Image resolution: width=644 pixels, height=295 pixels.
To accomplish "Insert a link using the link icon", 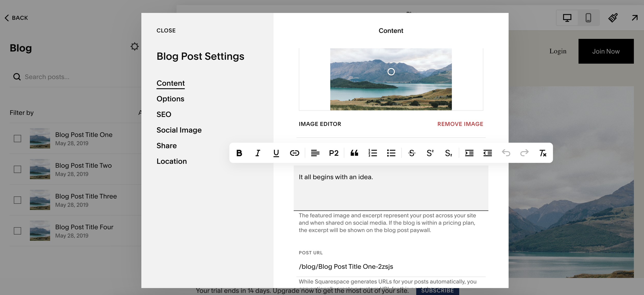I will tap(294, 153).
